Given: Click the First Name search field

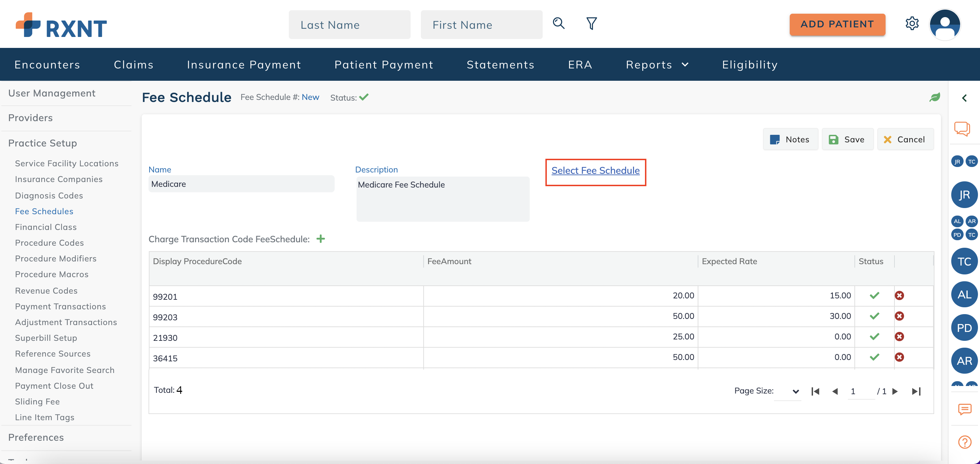Looking at the screenshot, I should coord(481,25).
